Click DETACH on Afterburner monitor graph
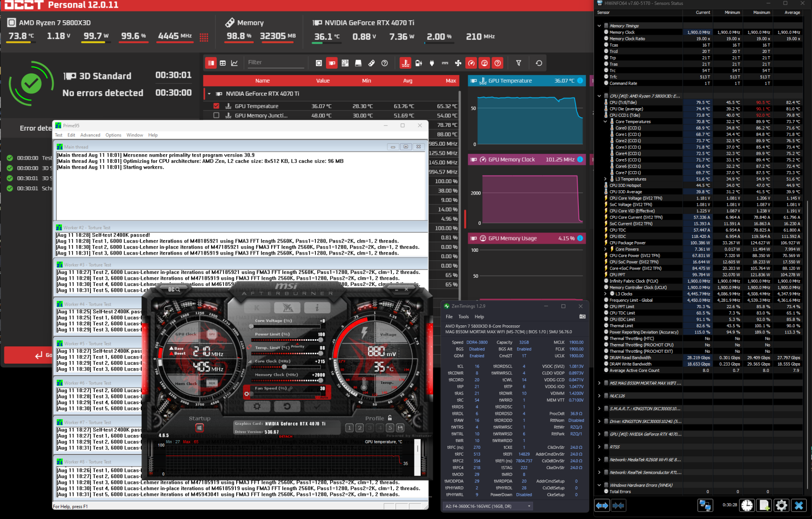This screenshot has width=812, height=519. pos(286,436)
